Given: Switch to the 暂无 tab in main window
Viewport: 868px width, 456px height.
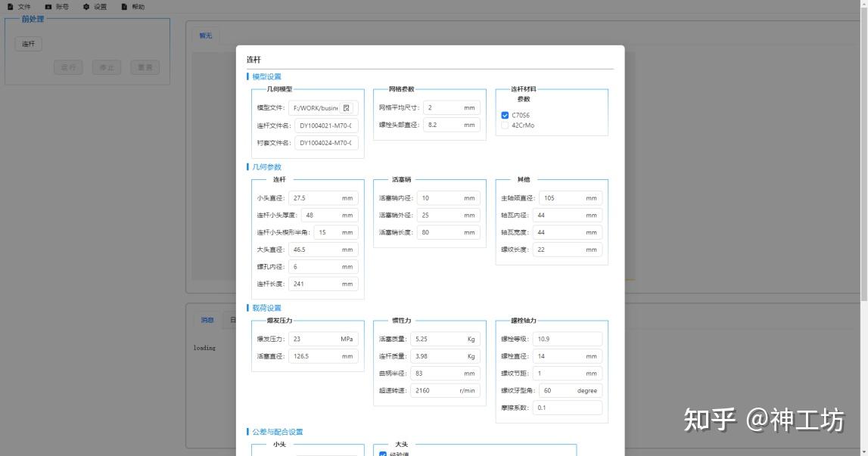Looking at the screenshot, I should (205, 36).
